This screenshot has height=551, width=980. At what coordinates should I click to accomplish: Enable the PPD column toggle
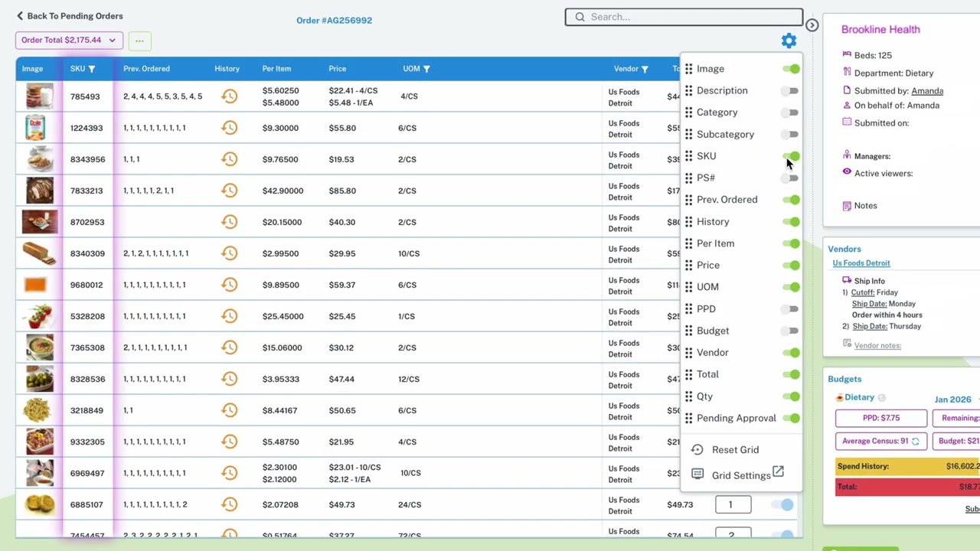click(x=792, y=309)
